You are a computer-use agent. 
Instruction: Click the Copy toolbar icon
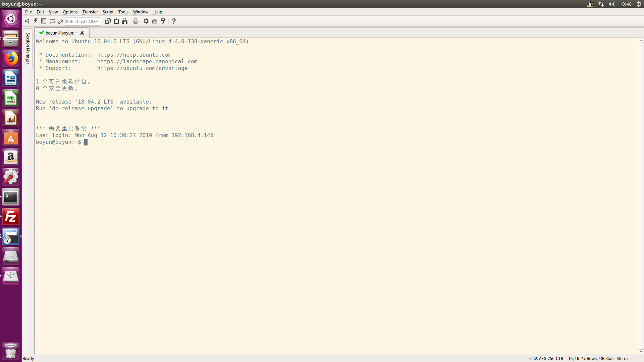[108, 21]
